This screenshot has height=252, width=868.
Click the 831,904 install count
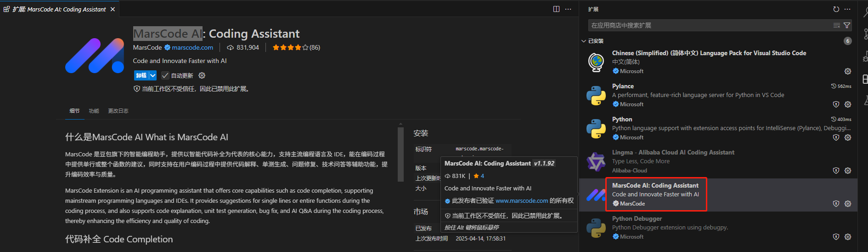pyautogui.click(x=243, y=47)
